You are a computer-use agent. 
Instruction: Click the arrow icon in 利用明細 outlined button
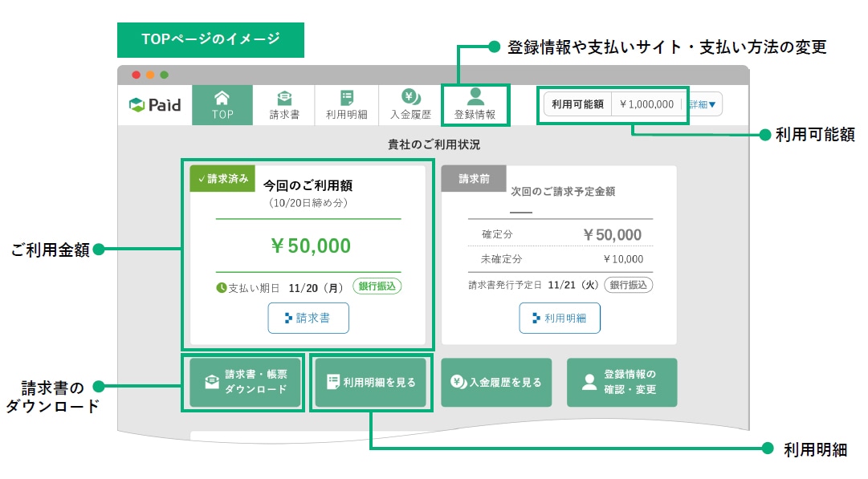coord(536,318)
